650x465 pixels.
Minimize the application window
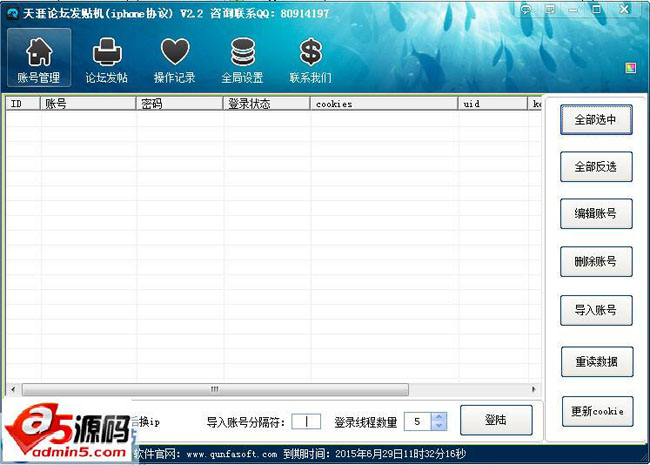tap(573, 10)
